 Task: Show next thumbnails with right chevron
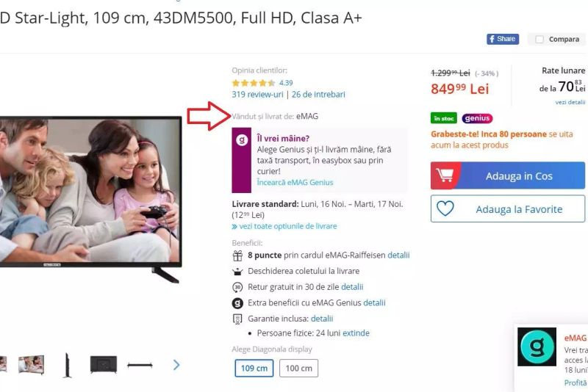(x=176, y=365)
